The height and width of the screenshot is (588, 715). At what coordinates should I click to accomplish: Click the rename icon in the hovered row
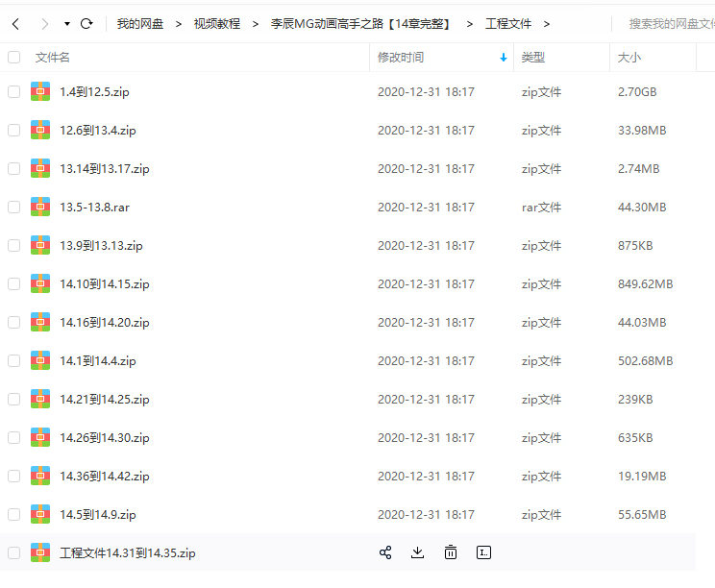[x=484, y=552]
